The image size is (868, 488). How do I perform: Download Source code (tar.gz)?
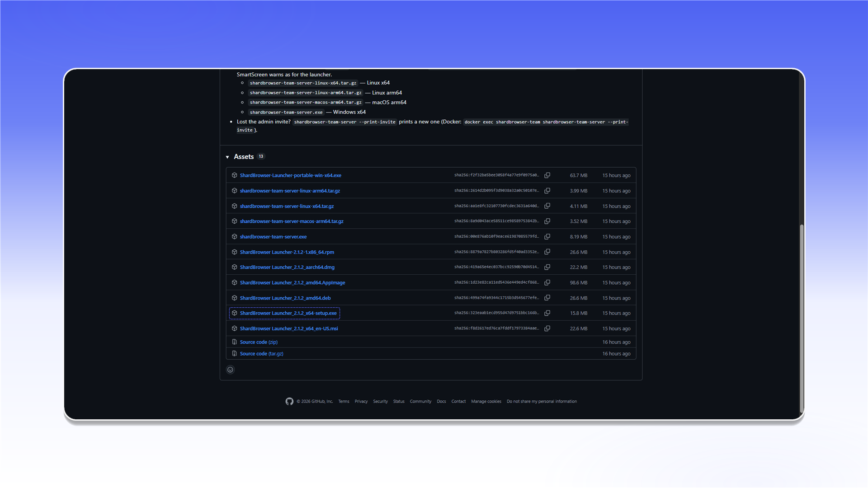coord(261,354)
